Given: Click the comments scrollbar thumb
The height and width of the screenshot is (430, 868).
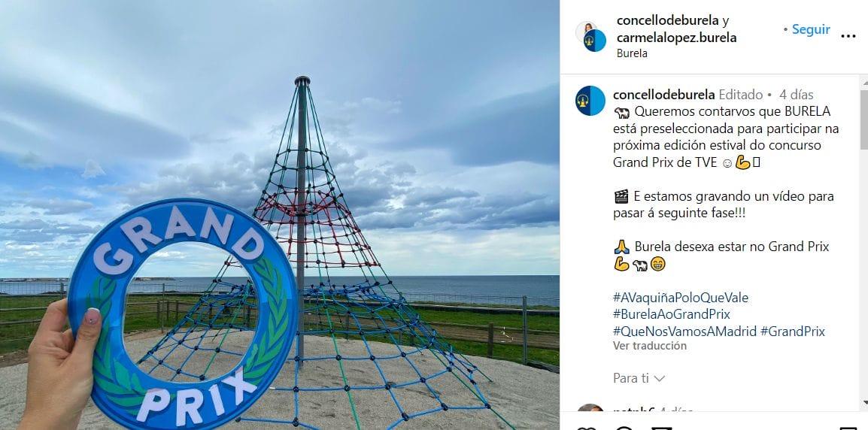Looking at the screenshot, I should (863, 119).
